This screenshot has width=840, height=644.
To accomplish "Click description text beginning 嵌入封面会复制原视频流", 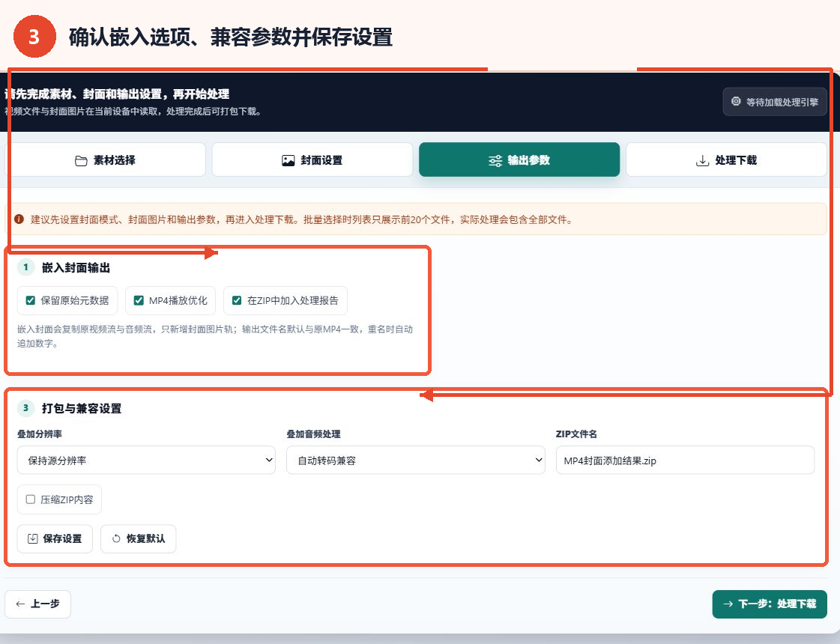I will coord(215,336).
